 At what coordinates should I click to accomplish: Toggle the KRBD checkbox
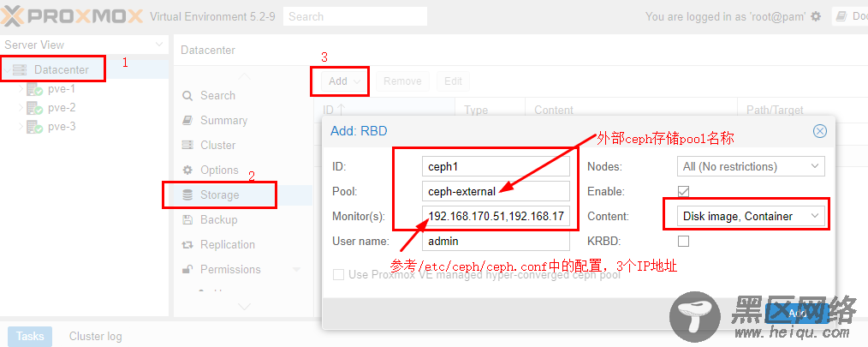point(684,241)
